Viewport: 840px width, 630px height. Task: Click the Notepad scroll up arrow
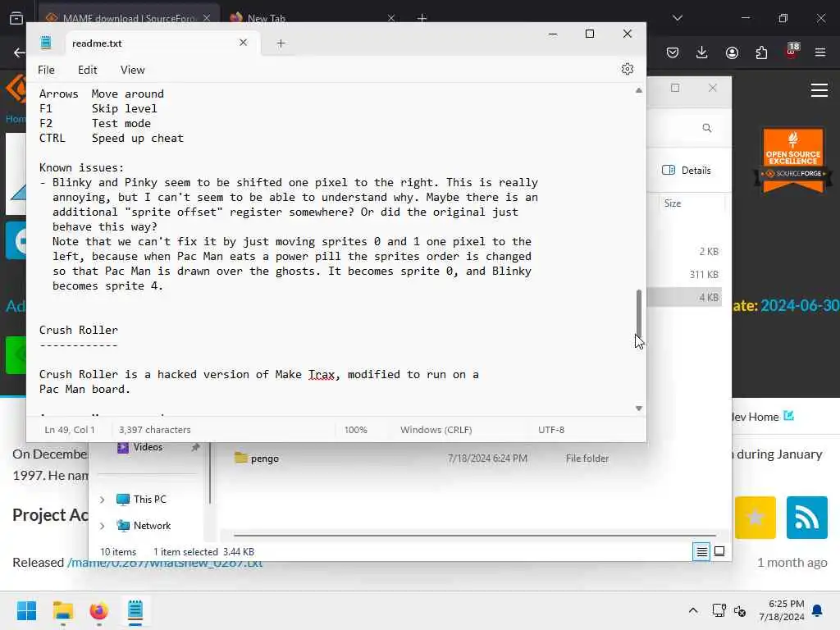(x=638, y=90)
